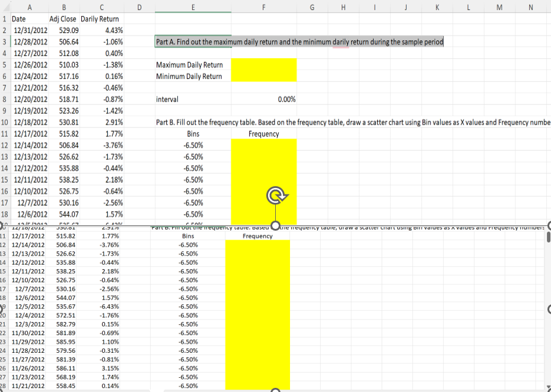Select the Bins header cell
The image size is (551, 392).
(193, 133)
